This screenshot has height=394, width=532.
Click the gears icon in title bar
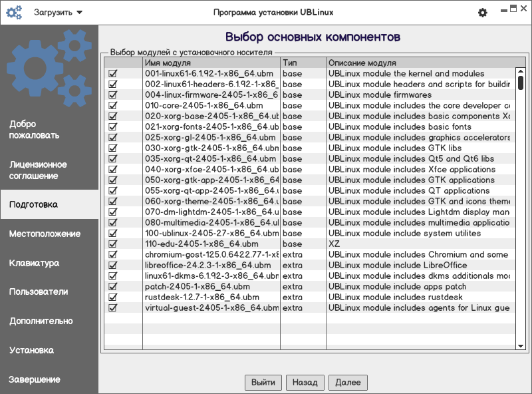(x=14, y=12)
